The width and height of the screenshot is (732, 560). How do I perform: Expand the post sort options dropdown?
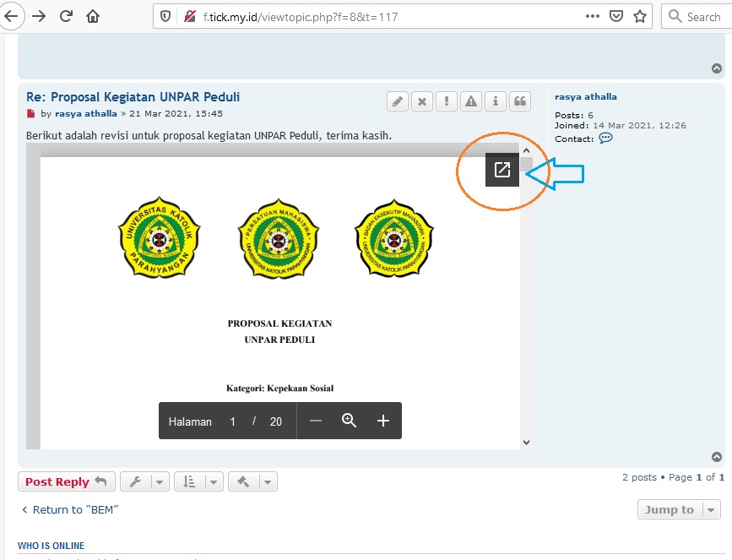(x=198, y=481)
